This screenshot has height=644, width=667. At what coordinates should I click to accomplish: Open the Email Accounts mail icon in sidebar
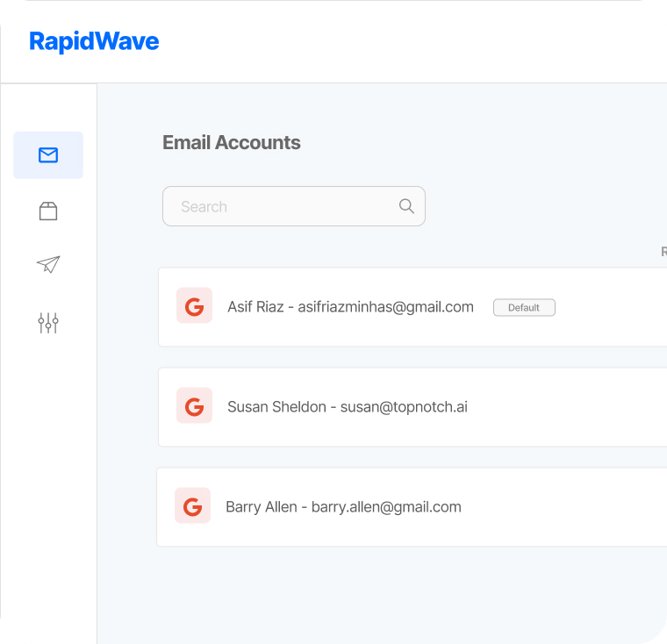tap(48, 155)
